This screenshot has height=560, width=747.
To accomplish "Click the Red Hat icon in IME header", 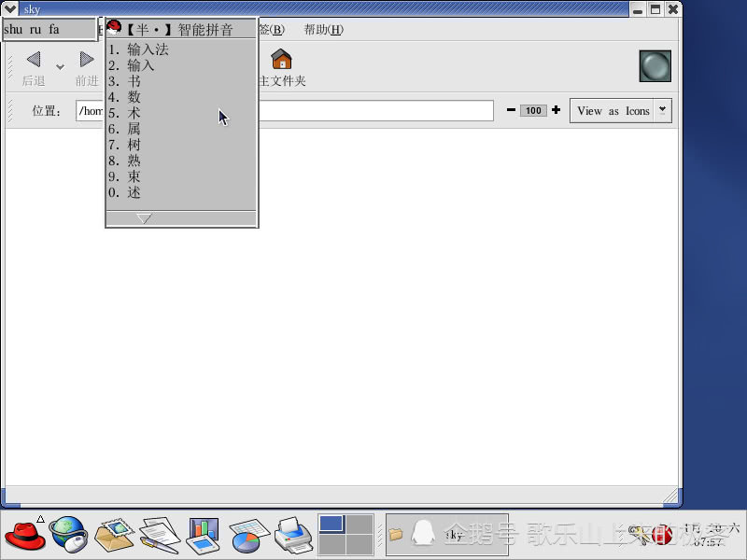I will pyautogui.click(x=114, y=28).
